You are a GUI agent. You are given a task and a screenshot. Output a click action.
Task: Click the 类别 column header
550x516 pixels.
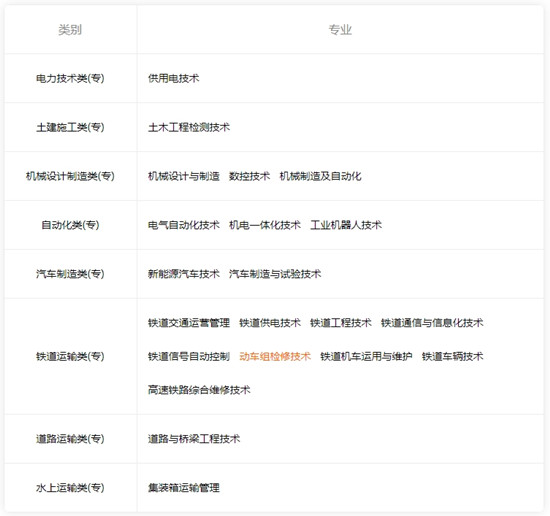point(70,30)
